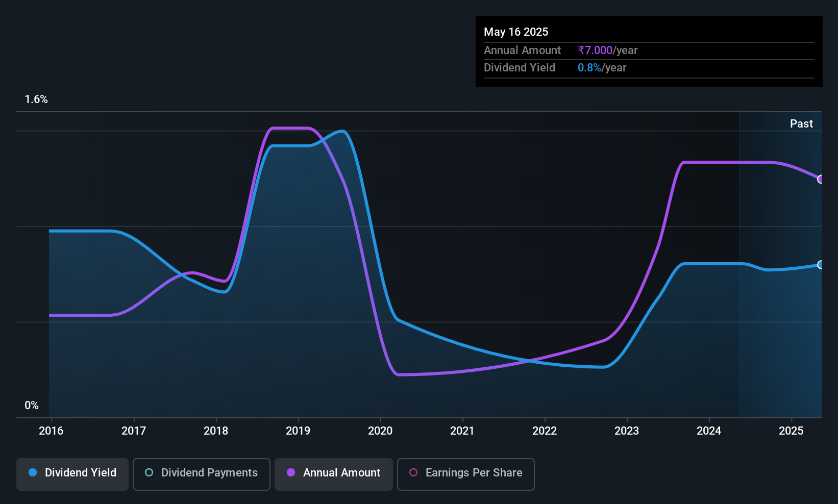Viewport: 838px width, 504px height.
Task: Click the 2017 x-axis label
Action: coord(134,431)
